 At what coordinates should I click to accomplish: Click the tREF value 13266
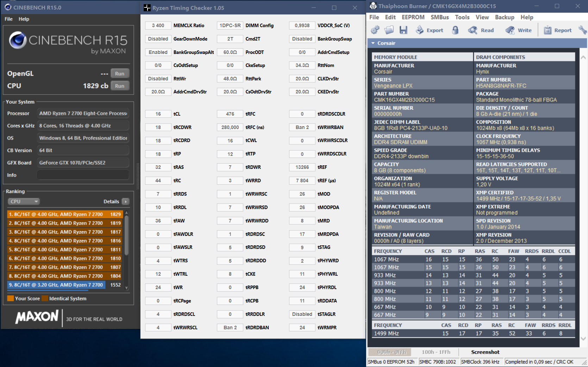[302, 167]
